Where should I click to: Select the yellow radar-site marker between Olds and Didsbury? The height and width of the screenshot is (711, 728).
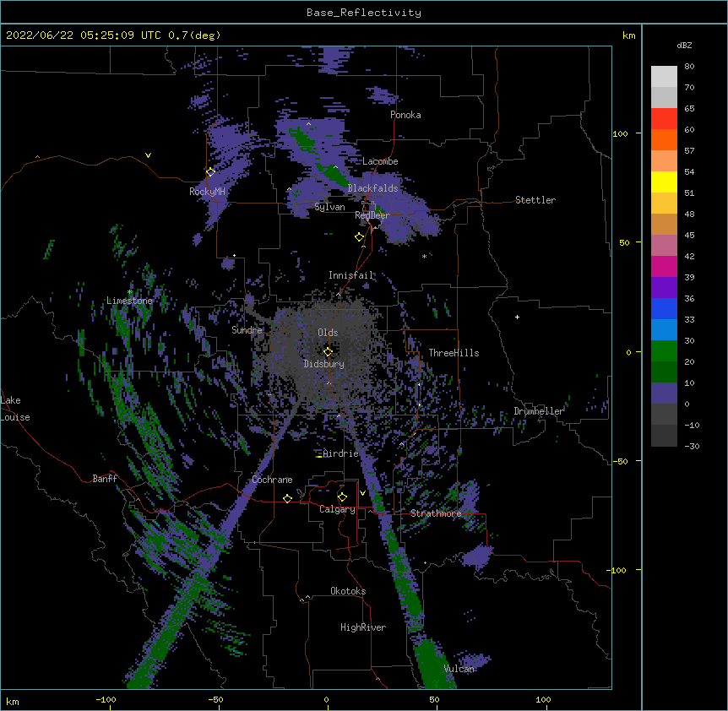(x=328, y=352)
